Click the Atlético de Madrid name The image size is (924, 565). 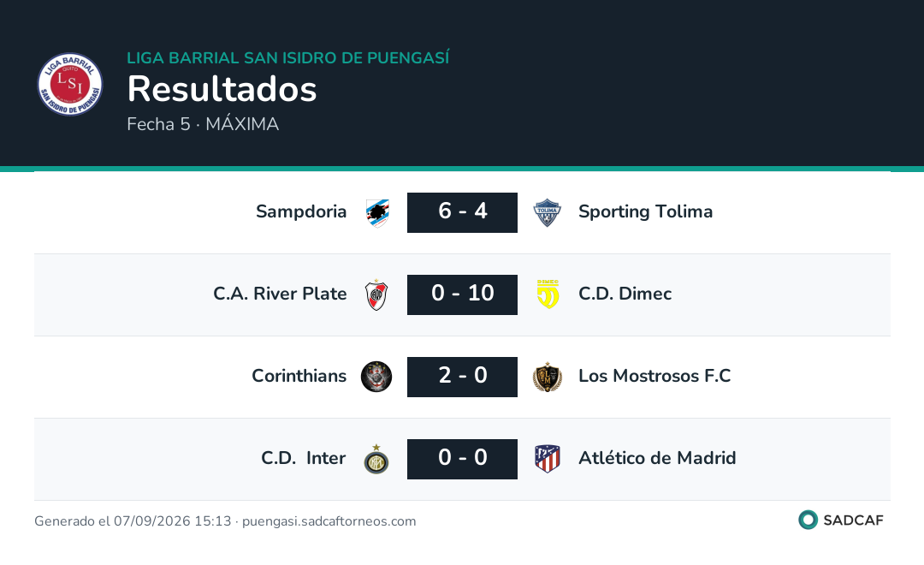[657, 458]
